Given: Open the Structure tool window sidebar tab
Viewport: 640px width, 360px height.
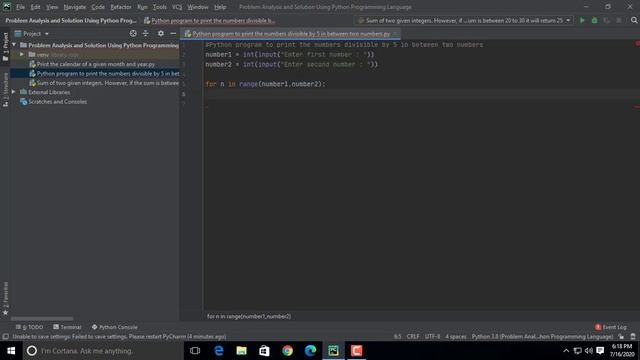Looking at the screenshot, I should (5, 90).
